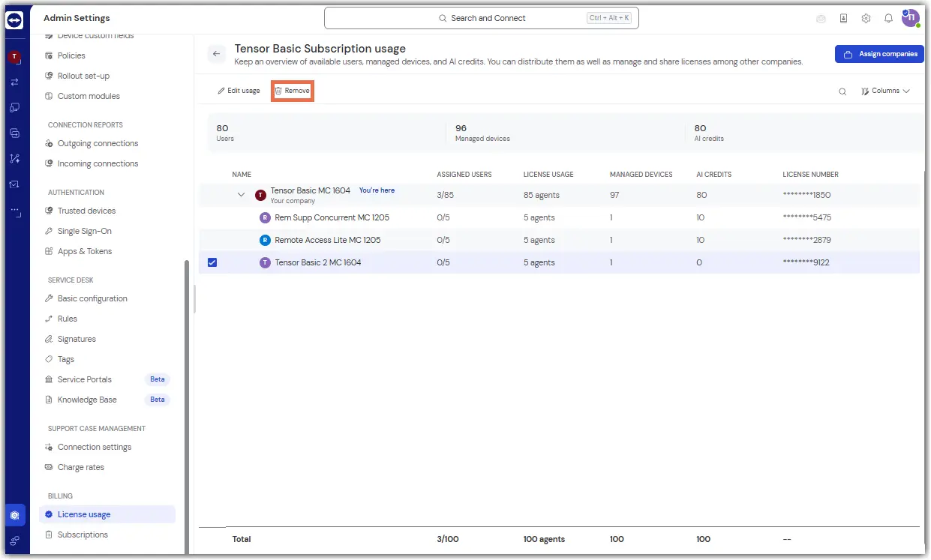931x560 pixels.
Task: Open remote connection arrows icon in rail
Action: click(14, 82)
